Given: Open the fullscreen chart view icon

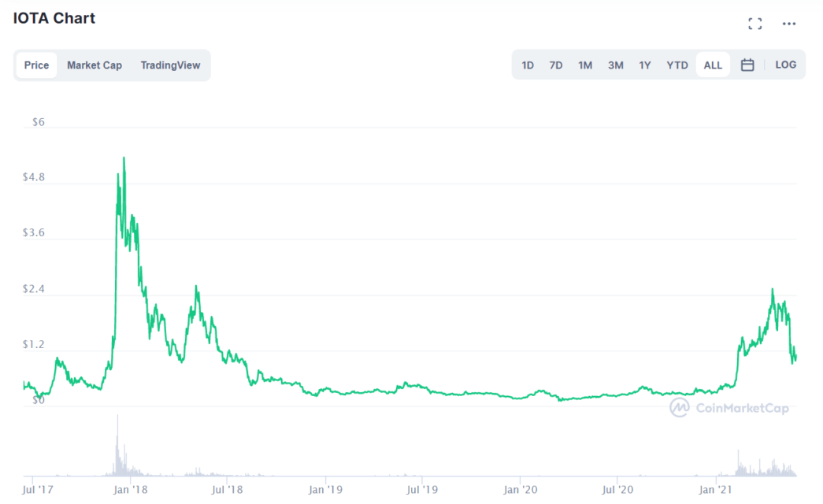Looking at the screenshot, I should tap(754, 24).
